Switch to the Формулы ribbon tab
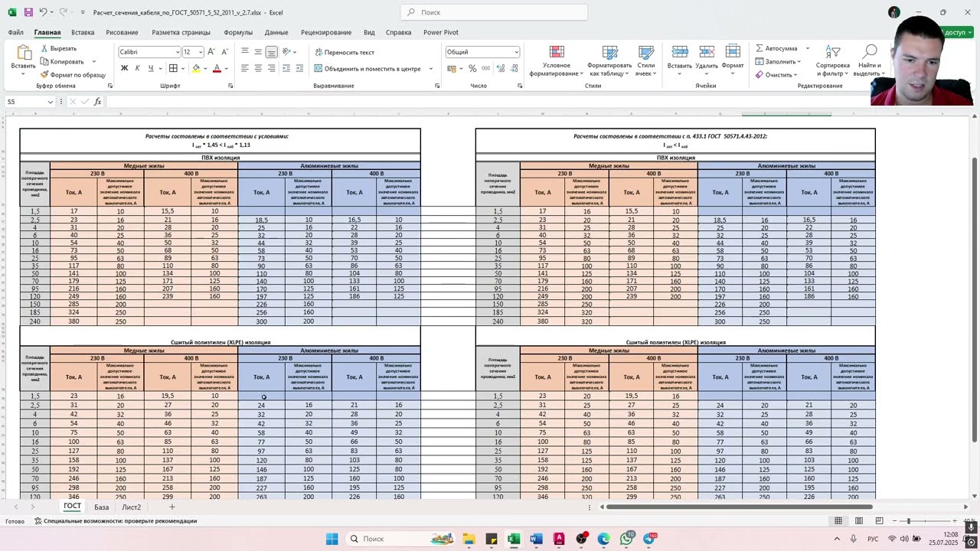This screenshot has height=551, width=980. click(x=238, y=32)
